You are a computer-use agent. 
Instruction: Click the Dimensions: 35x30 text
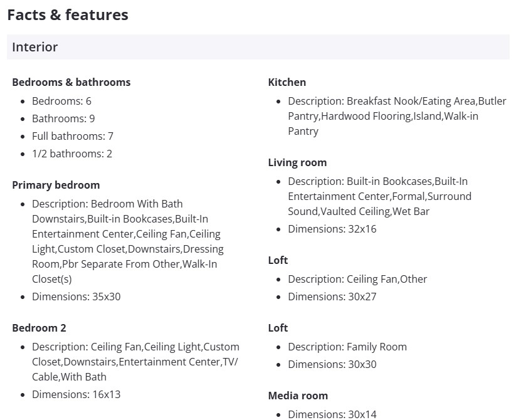pyautogui.click(x=76, y=297)
